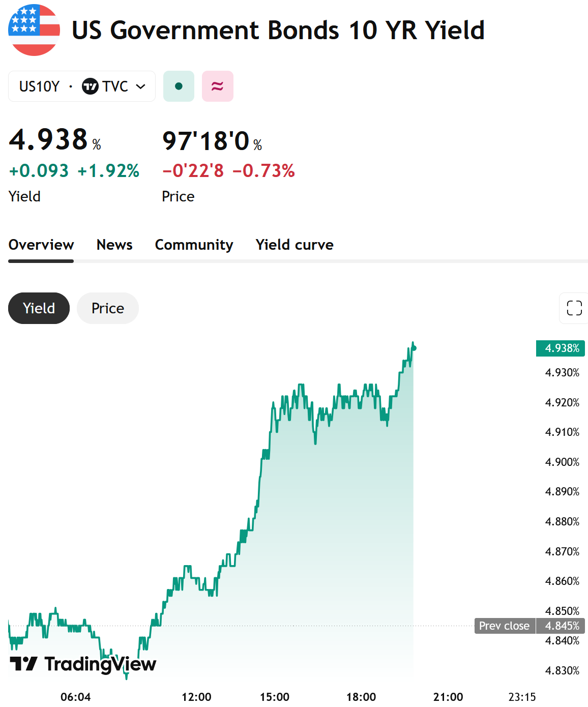Click the US flag icon
This screenshot has width=588, height=707.
pyautogui.click(x=34, y=30)
